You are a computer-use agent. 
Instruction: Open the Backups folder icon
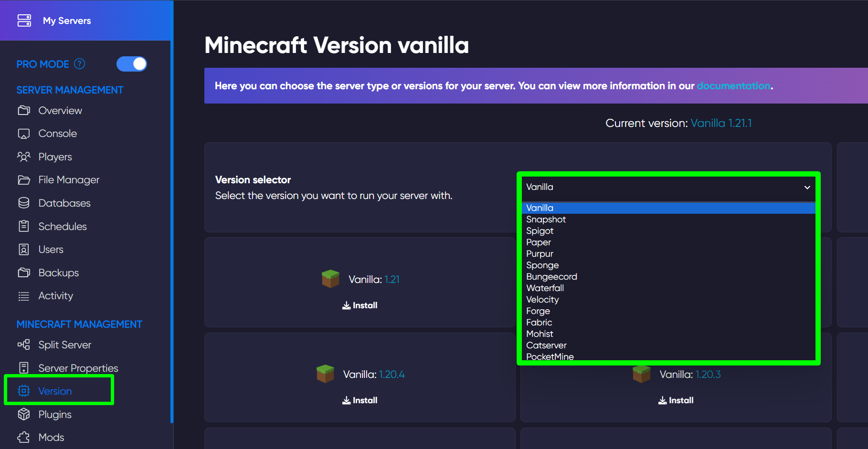(24, 272)
